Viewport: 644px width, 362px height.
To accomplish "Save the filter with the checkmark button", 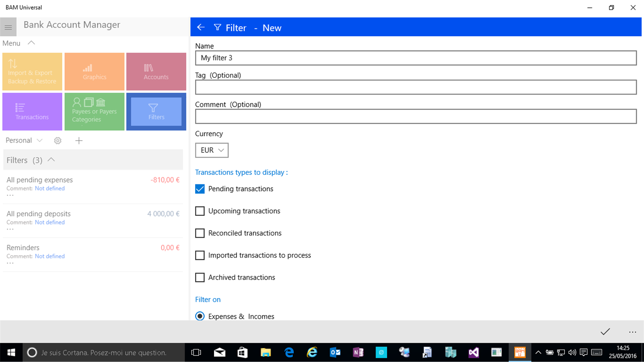I will click(605, 332).
